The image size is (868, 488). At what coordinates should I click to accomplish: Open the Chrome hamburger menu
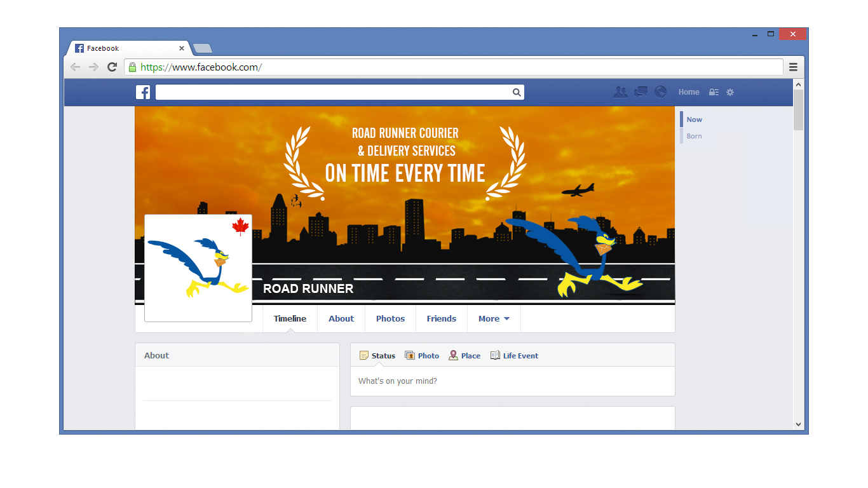793,67
